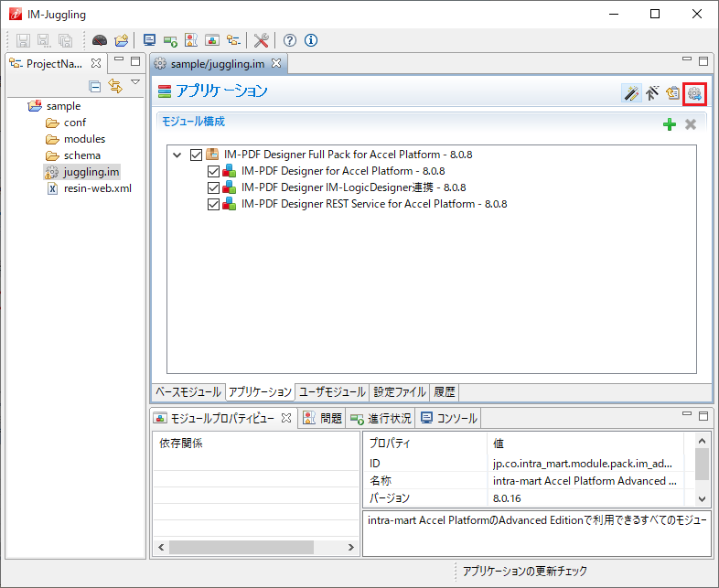Open the 進行状況 view tab

click(x=381, y=418)
